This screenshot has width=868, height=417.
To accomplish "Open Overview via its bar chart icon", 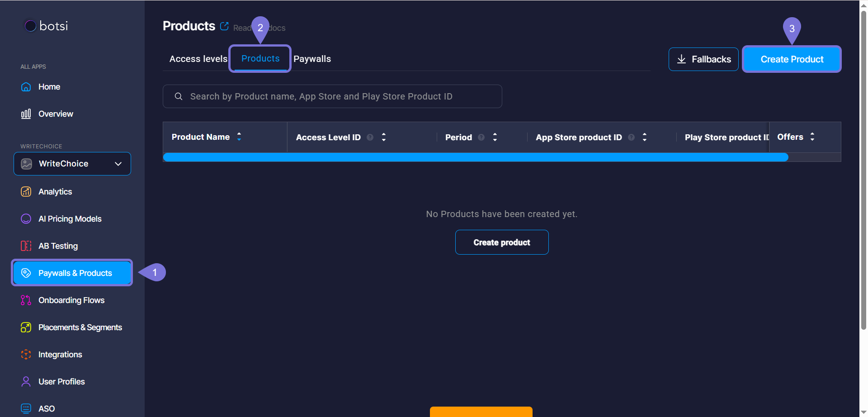I will click(x=26, y=114).
